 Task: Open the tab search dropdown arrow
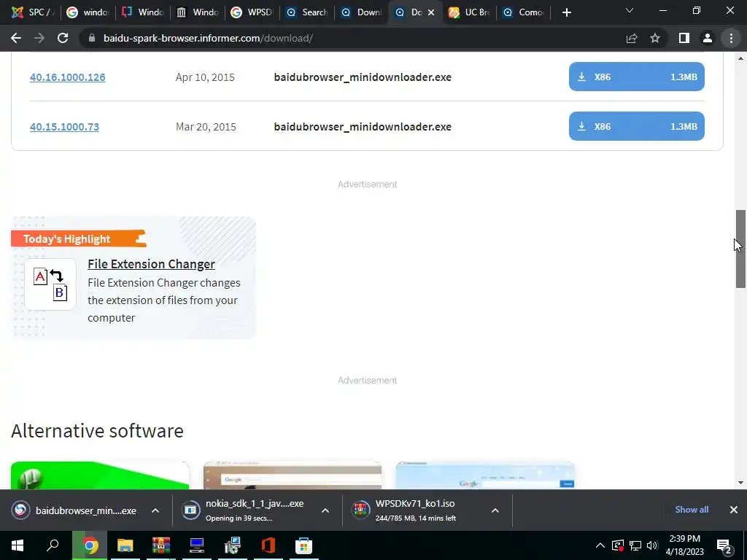[630, 10]
